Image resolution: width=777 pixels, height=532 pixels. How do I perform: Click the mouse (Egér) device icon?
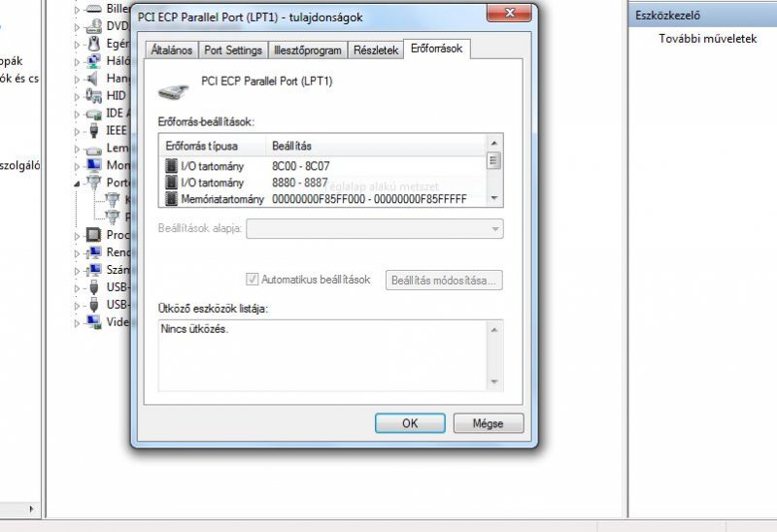[93, 44]
